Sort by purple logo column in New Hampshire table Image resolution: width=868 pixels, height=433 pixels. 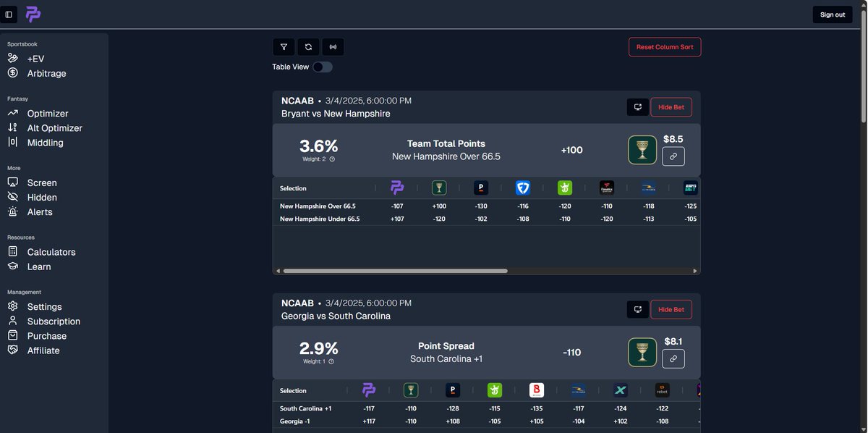(397, 188)
